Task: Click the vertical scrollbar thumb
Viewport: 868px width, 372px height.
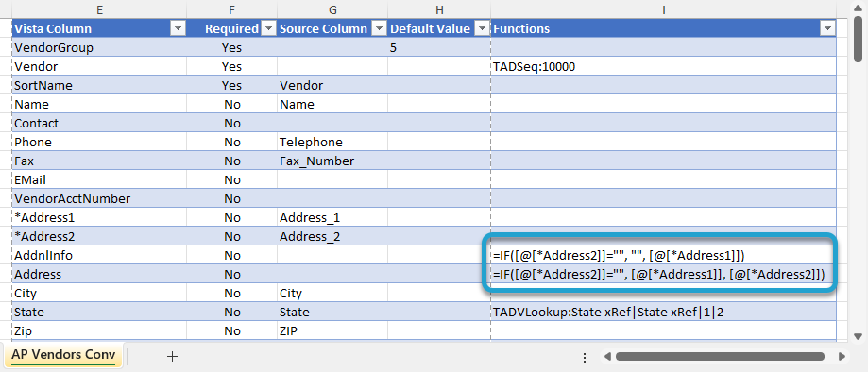Action: (x=858, y=39)
